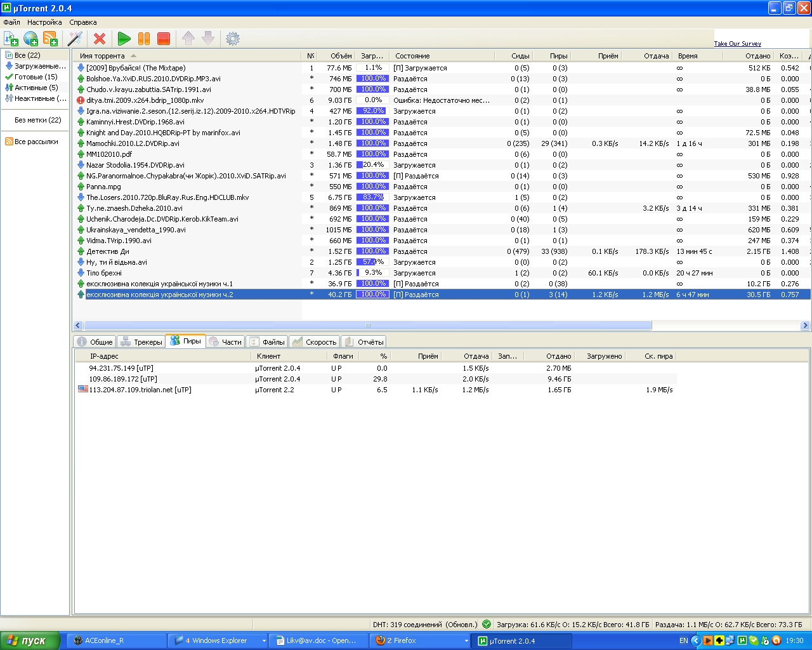Open the Файл menu
The image size is (812, 650).
(12, 22)
